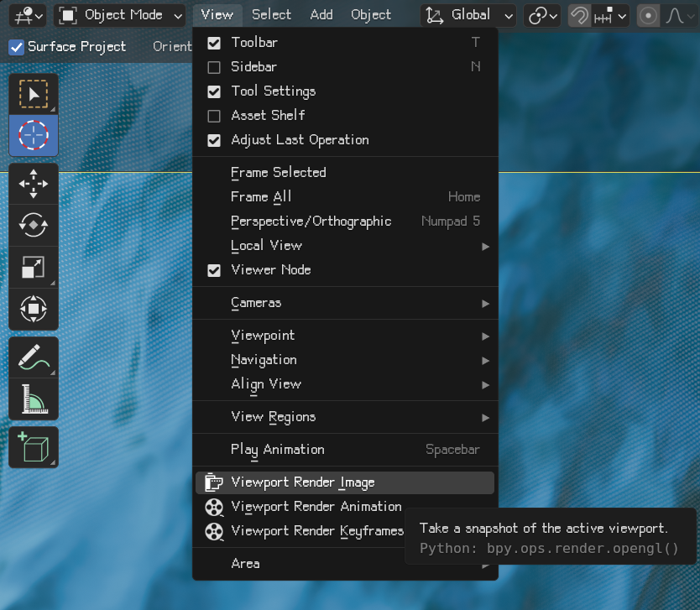Open proportional falloff curve menu
This screenshot has height=610, width=700.
(x=680, y=17)
